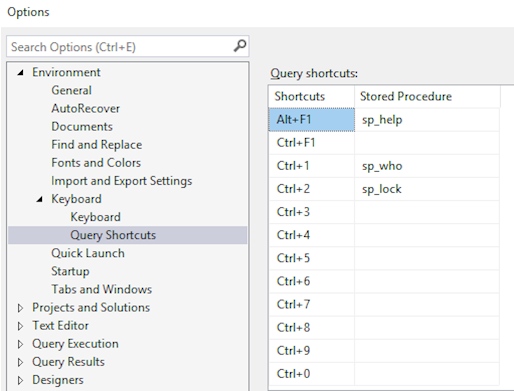Select the Ctrl+1 shortcut cell
The image size is (514, 391).
click(312, 166)
